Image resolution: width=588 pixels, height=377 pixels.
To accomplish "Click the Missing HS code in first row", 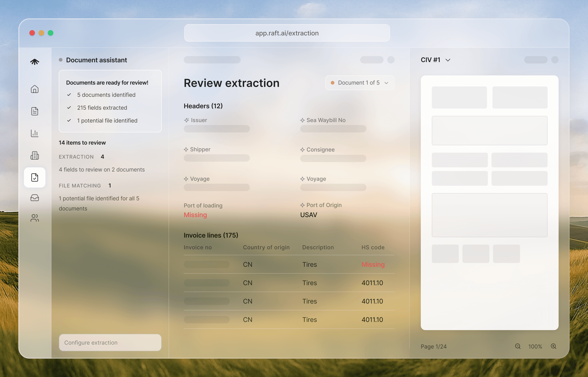I will 373,264.
